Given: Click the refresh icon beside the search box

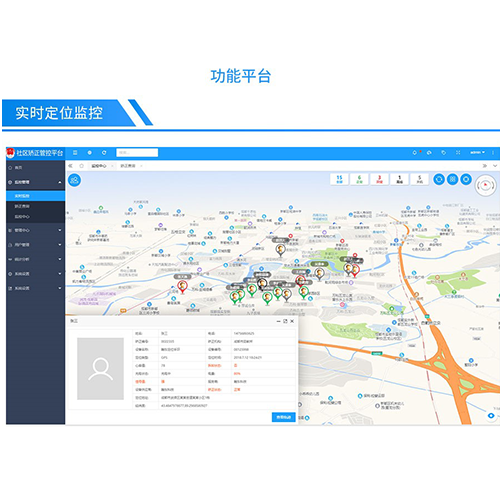Looking at the screenshot, I should (x=104, y=153).
